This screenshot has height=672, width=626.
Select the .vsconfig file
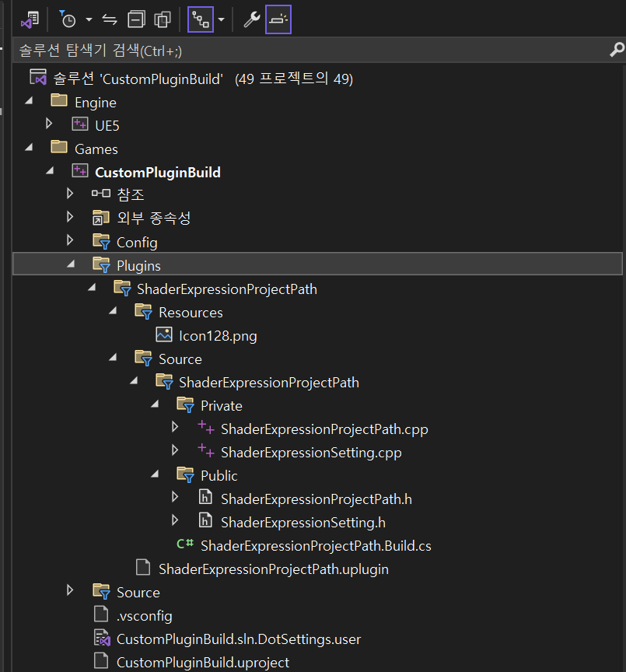[145, 616]
